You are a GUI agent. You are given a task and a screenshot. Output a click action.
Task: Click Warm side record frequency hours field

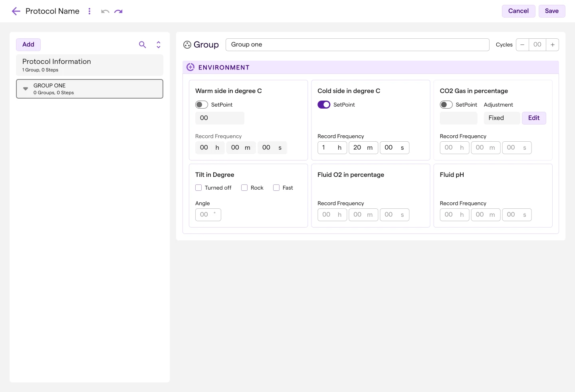point(210,148)
